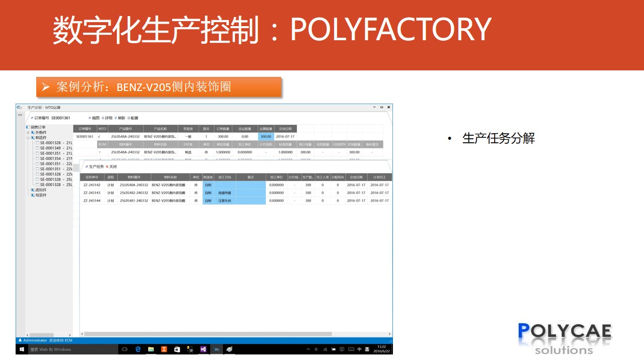Click the 生产任务 button in sub-panel
This screenshot has width=644, height=362.
(x=95, y=166)
